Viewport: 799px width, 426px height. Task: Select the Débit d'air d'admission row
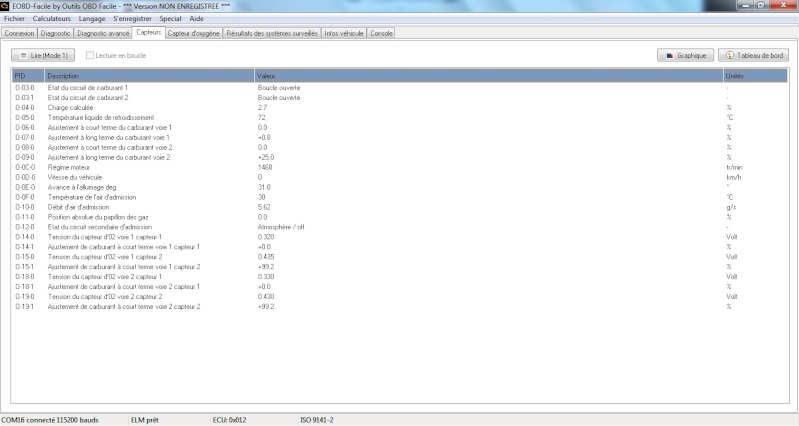400,207
